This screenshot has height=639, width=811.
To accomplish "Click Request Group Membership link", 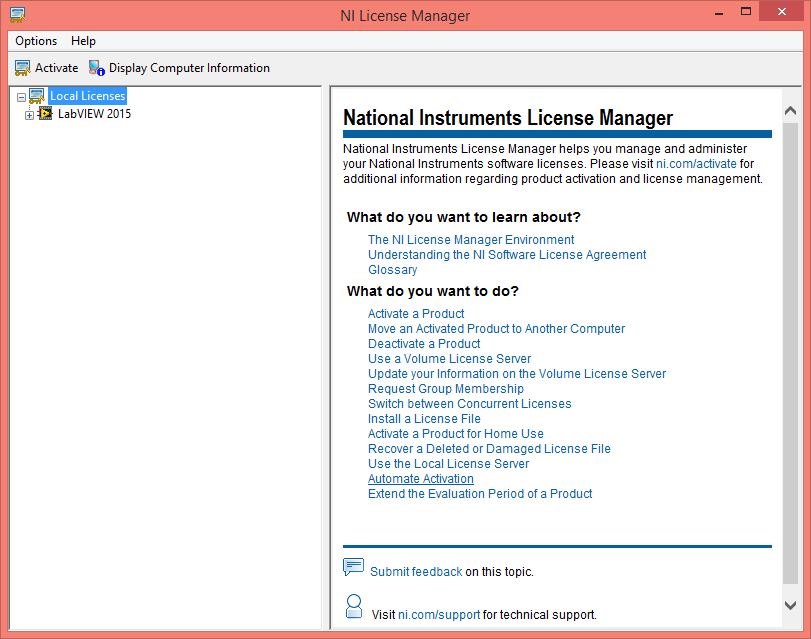I will [445, 389].
